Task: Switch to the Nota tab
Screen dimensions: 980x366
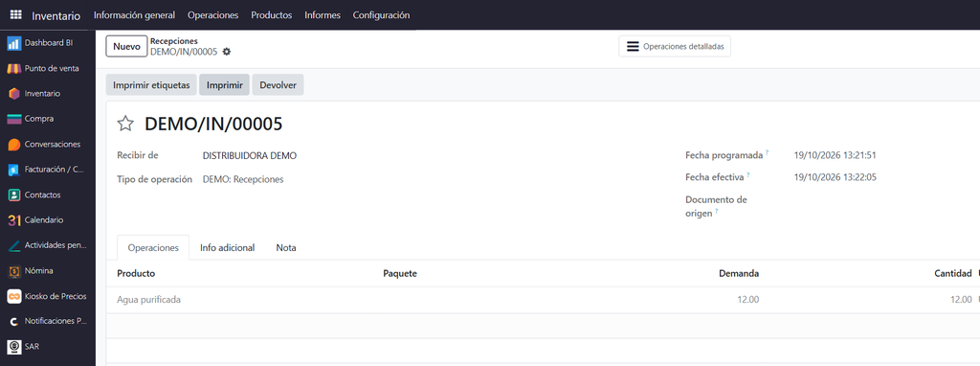Action: (x=286, y=248)
